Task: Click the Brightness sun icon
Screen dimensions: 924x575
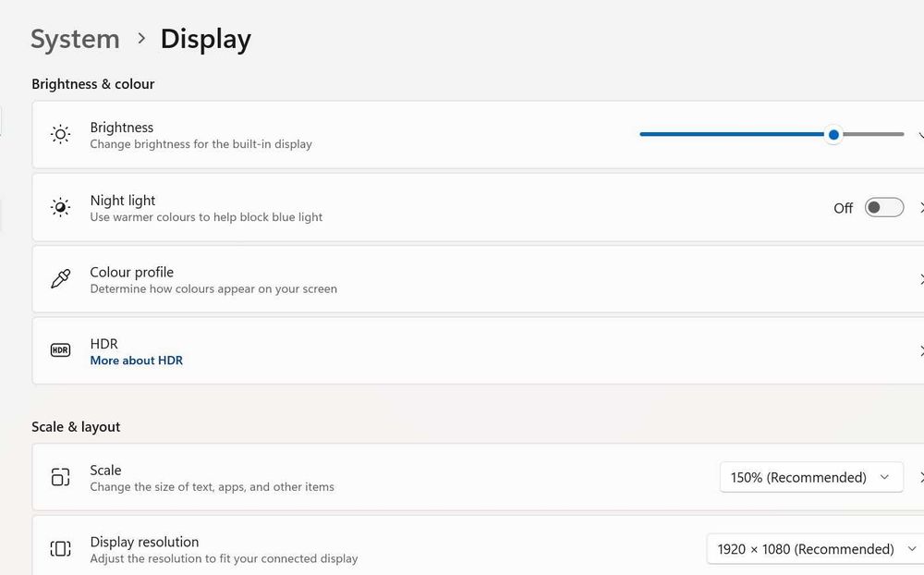Action: [60, 135]
